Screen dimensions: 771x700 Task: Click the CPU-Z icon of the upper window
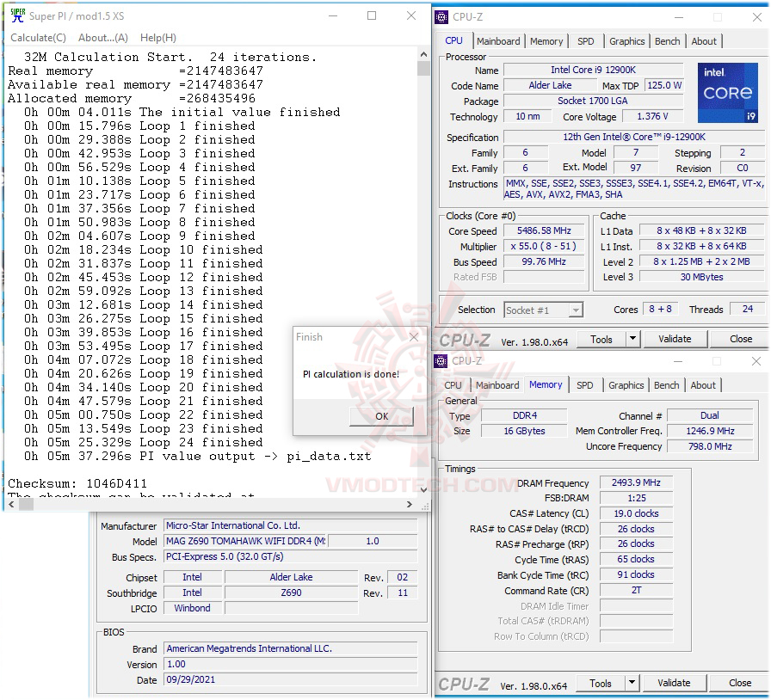click(x=441, y=17)
